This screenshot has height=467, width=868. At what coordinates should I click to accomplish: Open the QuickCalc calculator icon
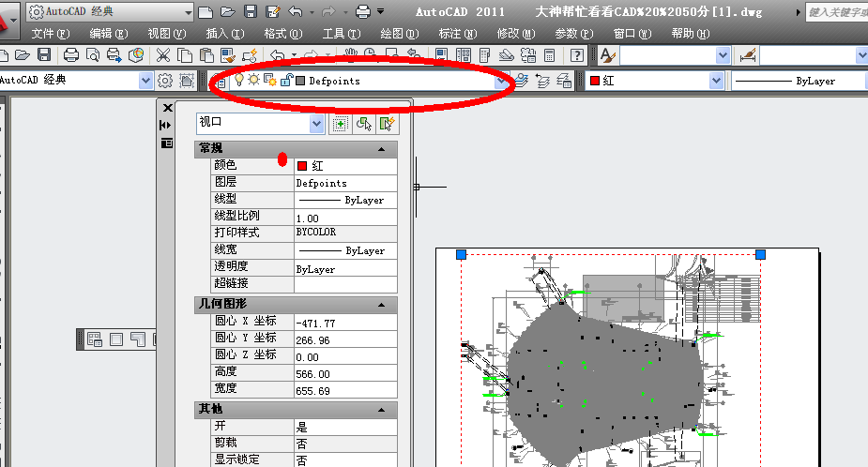(x=550, y=54)
